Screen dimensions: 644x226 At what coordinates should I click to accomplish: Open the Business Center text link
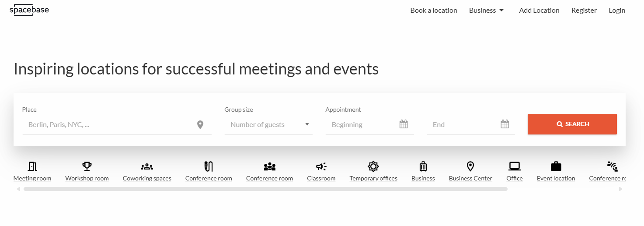coord(470,178)
